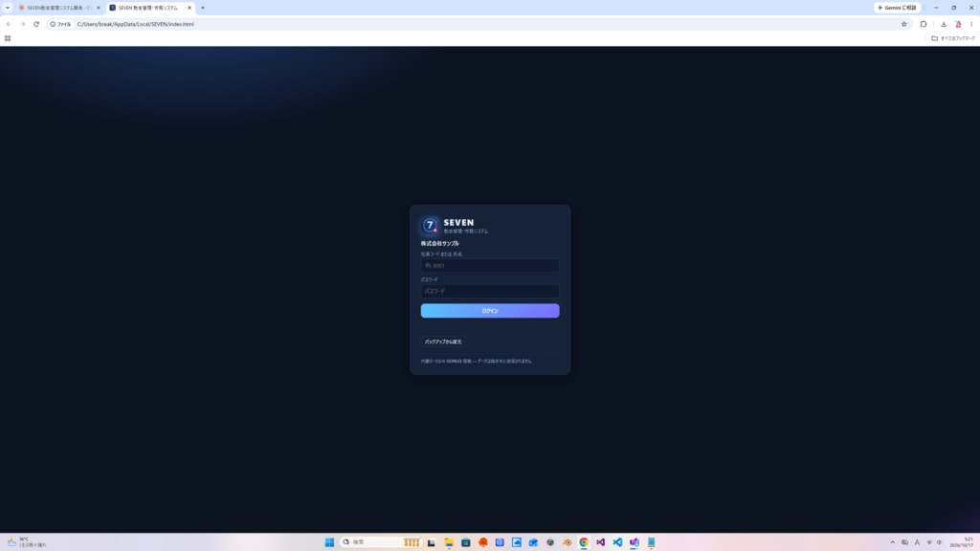Viewport: 980px width, 551px height.
Task: Open the browser extensions puzzle icon
Action: click(924, 24)
